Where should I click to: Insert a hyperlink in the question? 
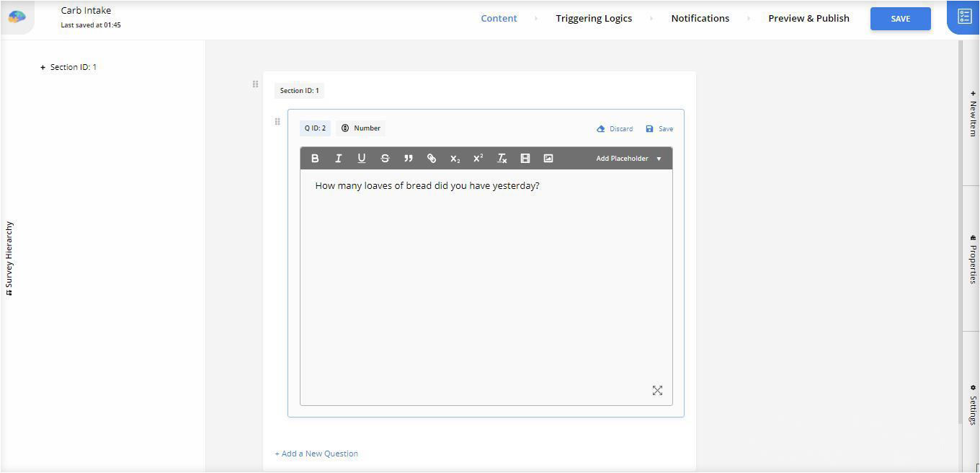432,159
